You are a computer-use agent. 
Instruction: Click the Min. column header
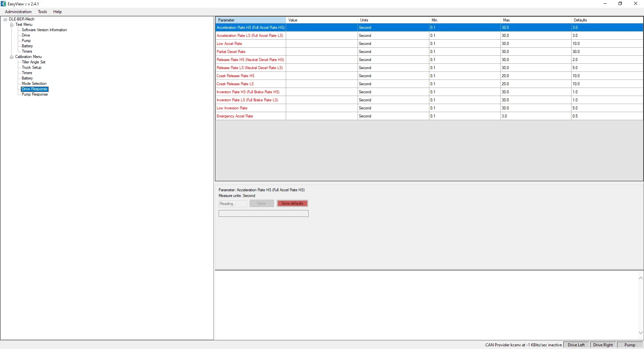pyautogui.click(x=465, y=20)
